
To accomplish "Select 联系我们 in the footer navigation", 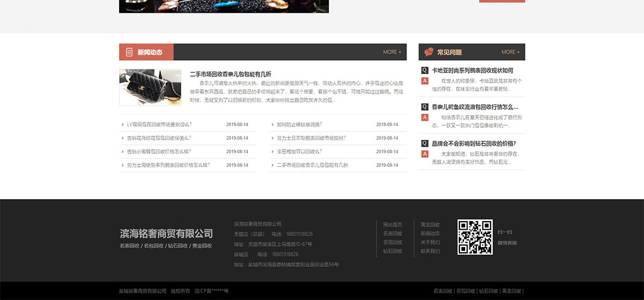I will pyautogui.click(x=430, y=251).
